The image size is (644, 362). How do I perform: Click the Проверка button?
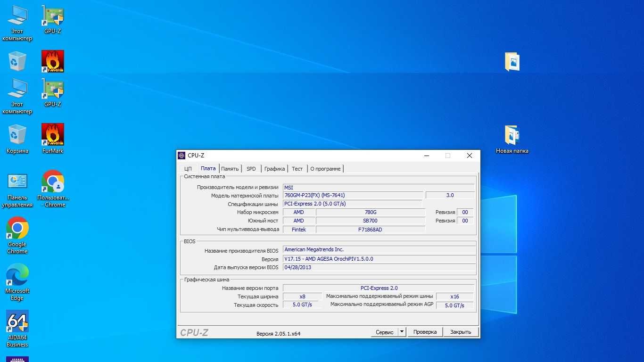425,332
